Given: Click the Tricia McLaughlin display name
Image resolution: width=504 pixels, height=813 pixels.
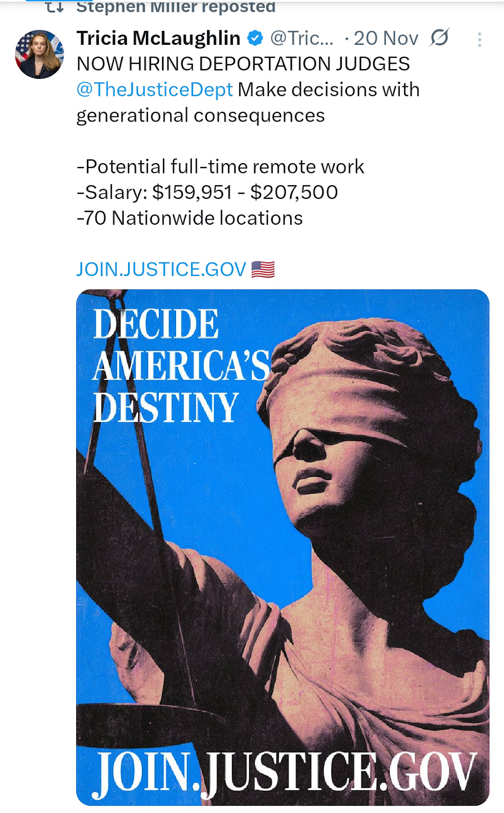Looking at the screenshot, I should pyautogui.click(x=158, y=38).
